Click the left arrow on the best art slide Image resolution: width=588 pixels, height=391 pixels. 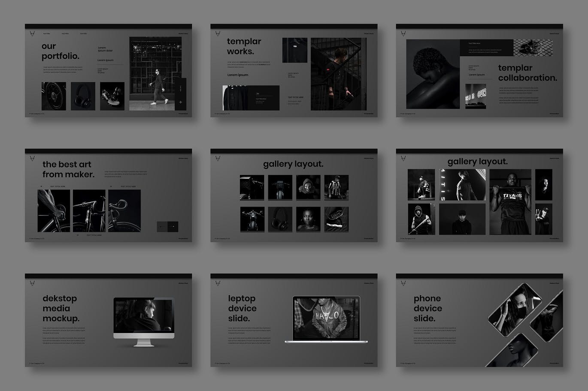(x=162, y=227)
